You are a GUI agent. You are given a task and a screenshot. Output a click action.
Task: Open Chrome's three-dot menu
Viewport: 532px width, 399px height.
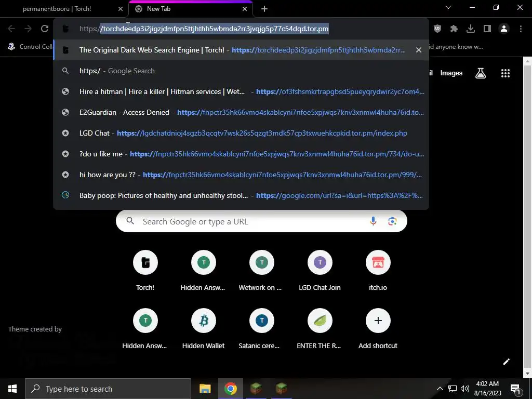tap(521, 29)
